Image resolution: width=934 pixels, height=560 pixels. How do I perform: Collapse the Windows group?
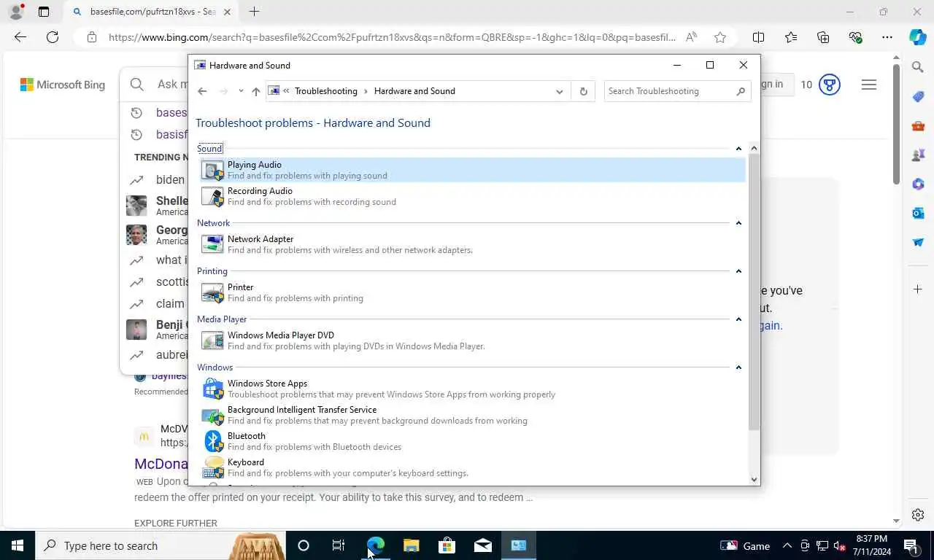[738, 367]
